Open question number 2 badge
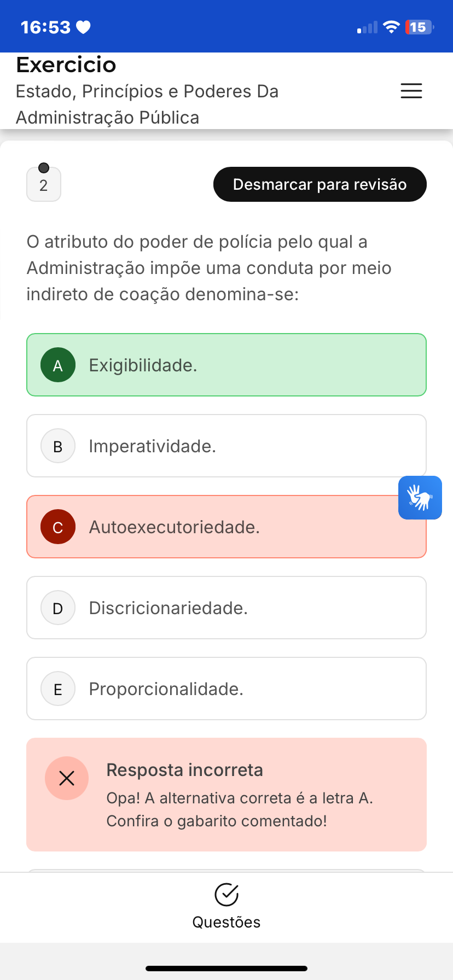The width and height of the screenshot is (453, 980). [x=44, y=185]
